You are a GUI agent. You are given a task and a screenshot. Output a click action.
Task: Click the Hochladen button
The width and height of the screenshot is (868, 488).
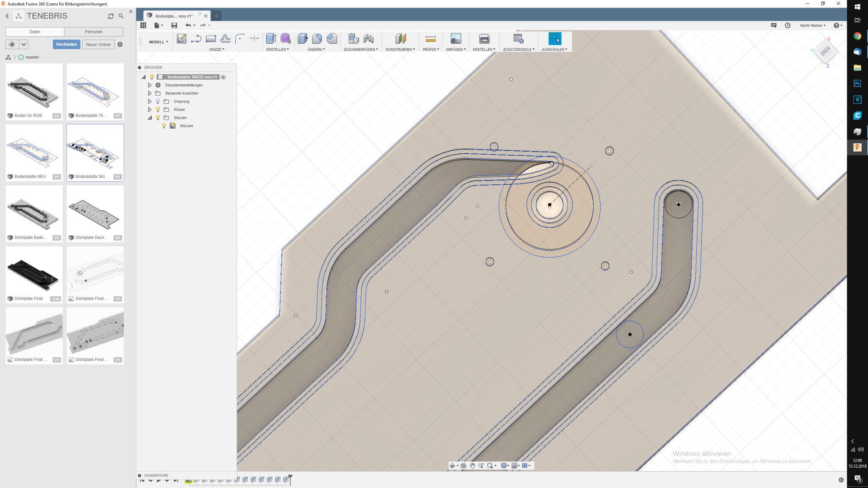click(x=67, y=44)
